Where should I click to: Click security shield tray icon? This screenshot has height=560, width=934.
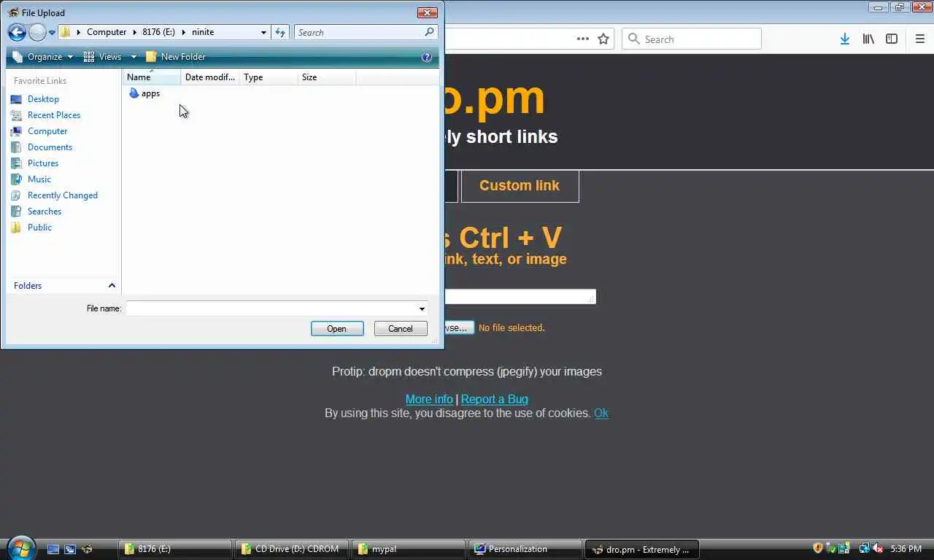(818, 548)
